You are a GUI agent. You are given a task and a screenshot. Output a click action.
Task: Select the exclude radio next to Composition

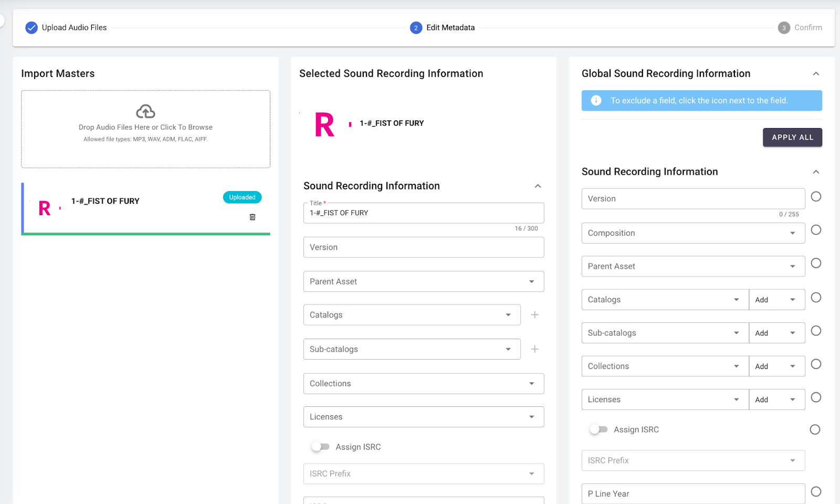816,230
